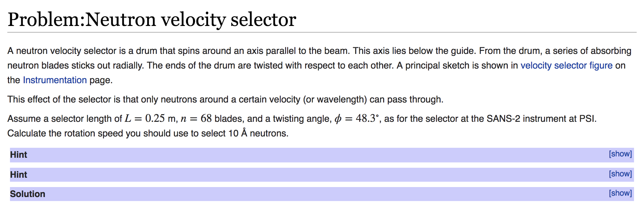Click the word 'Problem:' in the heading

click(46, 19)
